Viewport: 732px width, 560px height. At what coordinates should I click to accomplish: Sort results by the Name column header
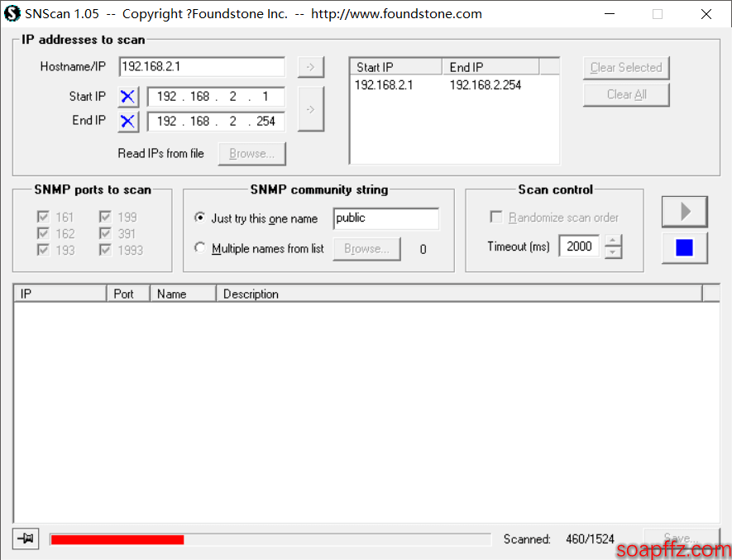click(x=183, y=294)
